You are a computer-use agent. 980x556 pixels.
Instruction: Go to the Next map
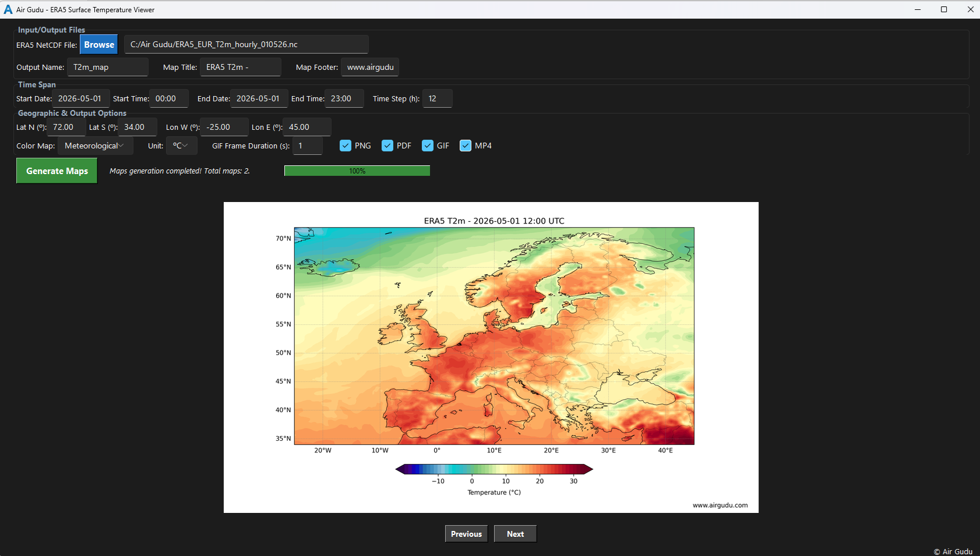(x=515, y=534)
